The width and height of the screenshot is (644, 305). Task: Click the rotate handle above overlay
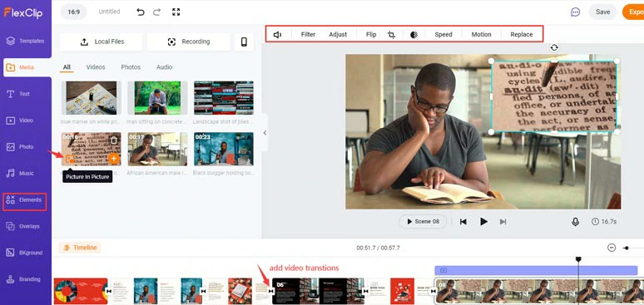point(554,47)
